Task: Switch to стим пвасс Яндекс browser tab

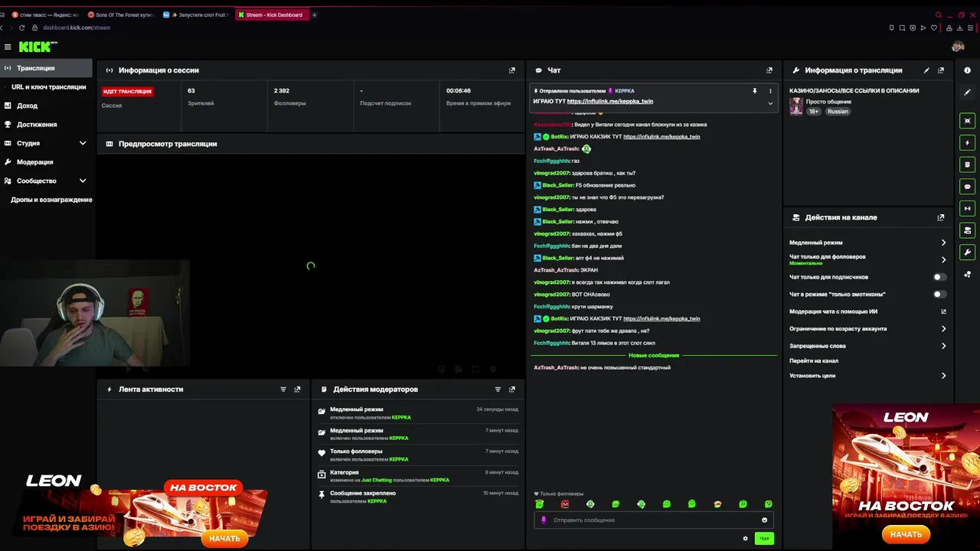Action: [x=46, y=15]
